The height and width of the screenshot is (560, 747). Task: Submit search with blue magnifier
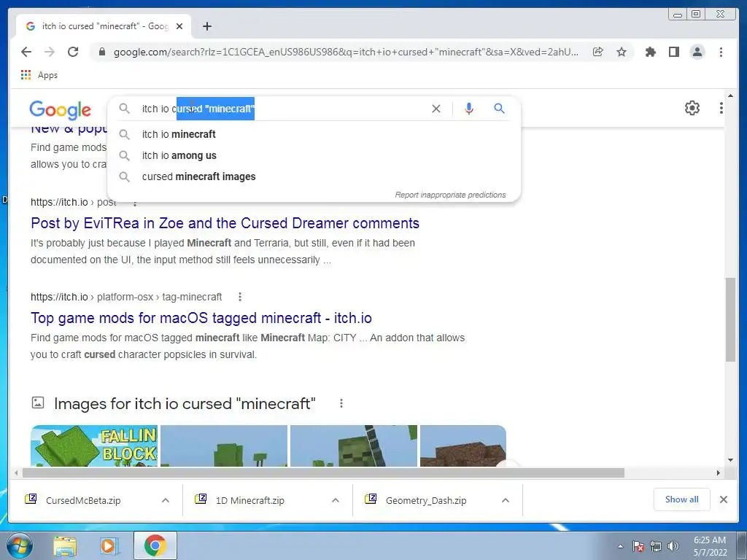tap(499, 109)
